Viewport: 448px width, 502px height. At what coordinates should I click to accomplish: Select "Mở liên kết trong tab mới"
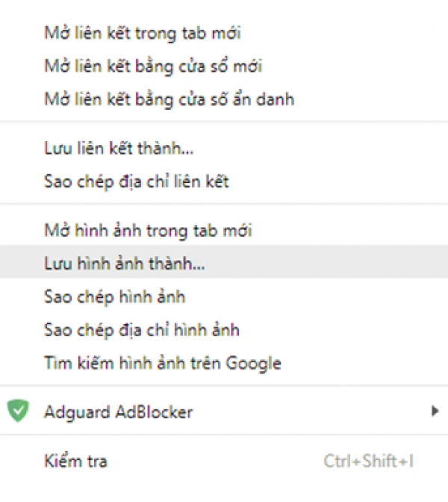142,33
